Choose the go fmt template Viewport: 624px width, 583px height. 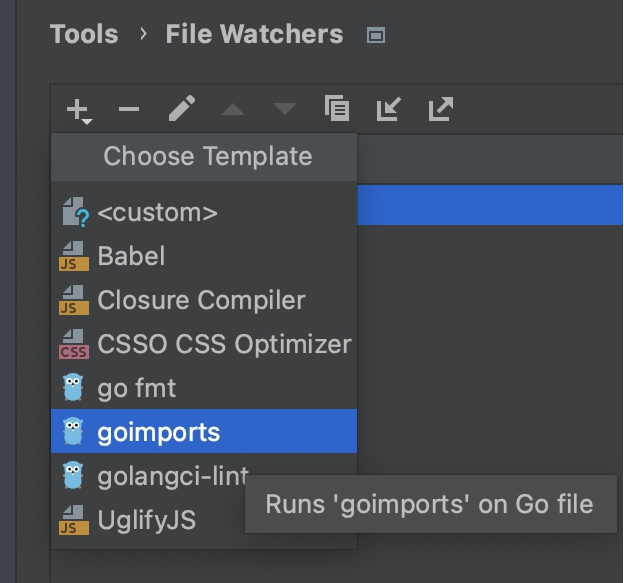pyautogui.click(x=137, y=388)
